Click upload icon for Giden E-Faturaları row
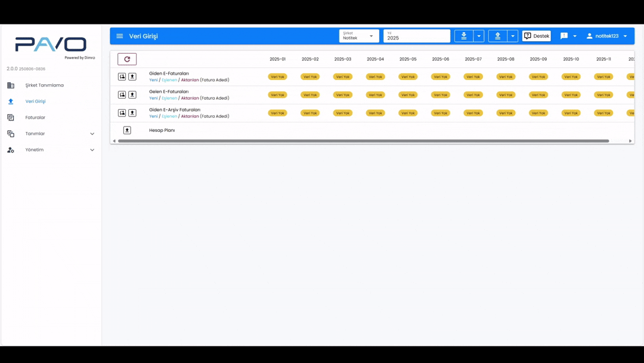Screen dimensions: 644x363 (132, 77)
